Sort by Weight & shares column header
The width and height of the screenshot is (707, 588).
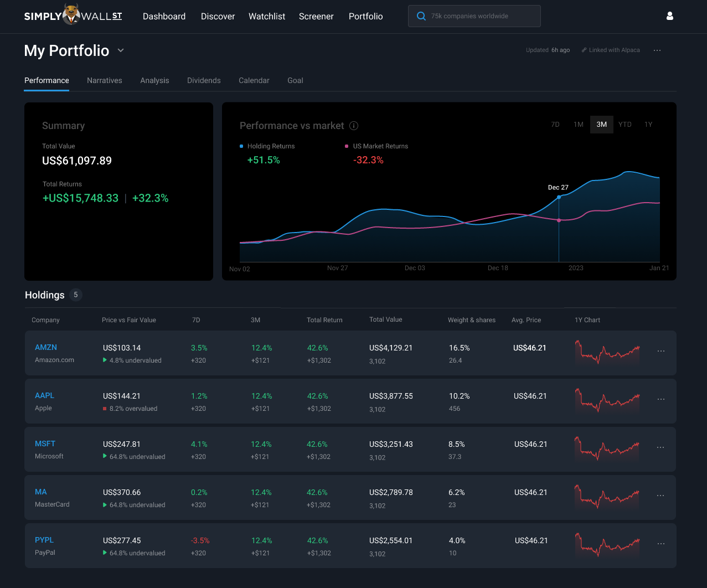click(472, 320)
